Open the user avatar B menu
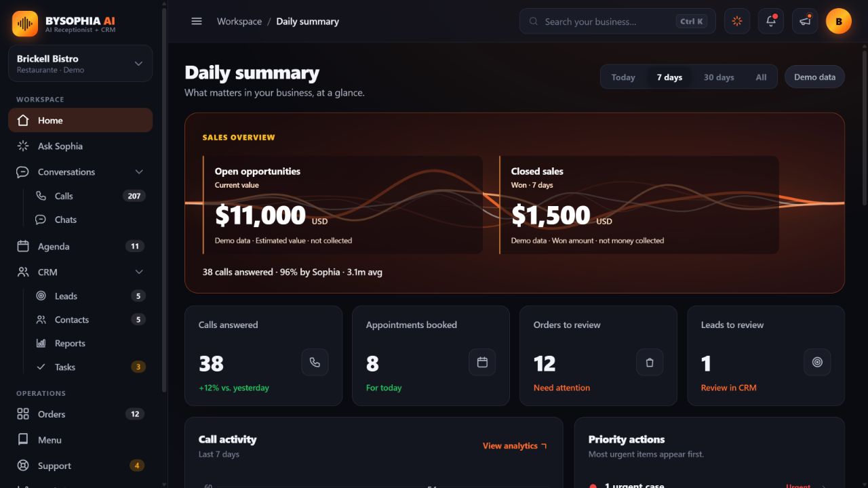Image resolution: width=868 pixels, height=488 pixels. [839, 21]
